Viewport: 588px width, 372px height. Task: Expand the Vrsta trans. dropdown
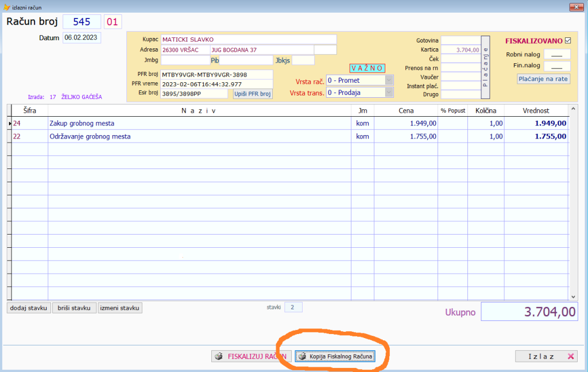point(389,92)
